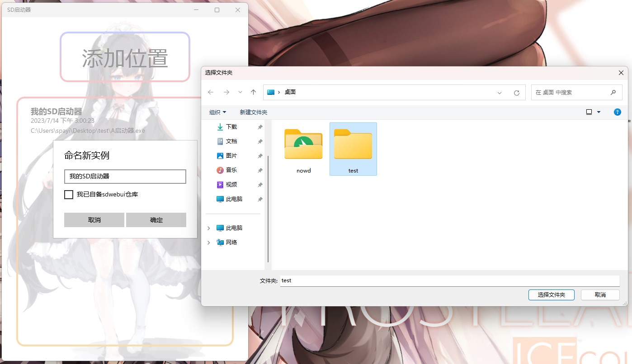Select 下载 in the sidebar
Screen dimensions: 632x364
[231, 127]
